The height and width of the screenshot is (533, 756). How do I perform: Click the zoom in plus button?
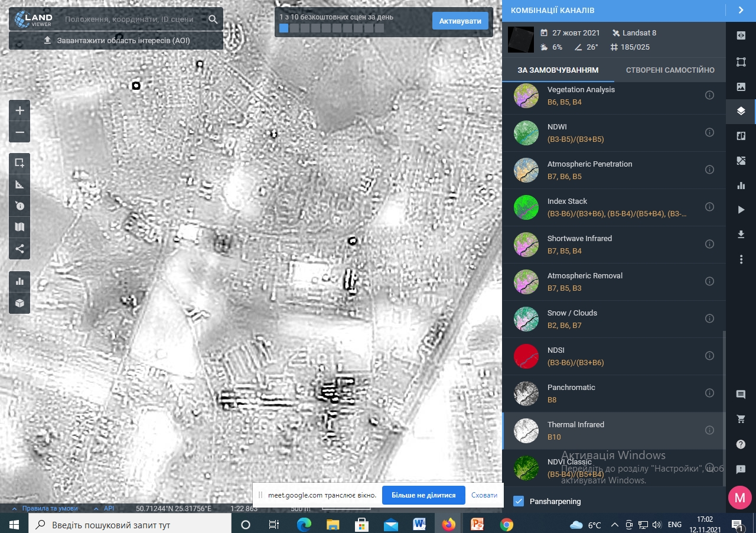[19, 110]
